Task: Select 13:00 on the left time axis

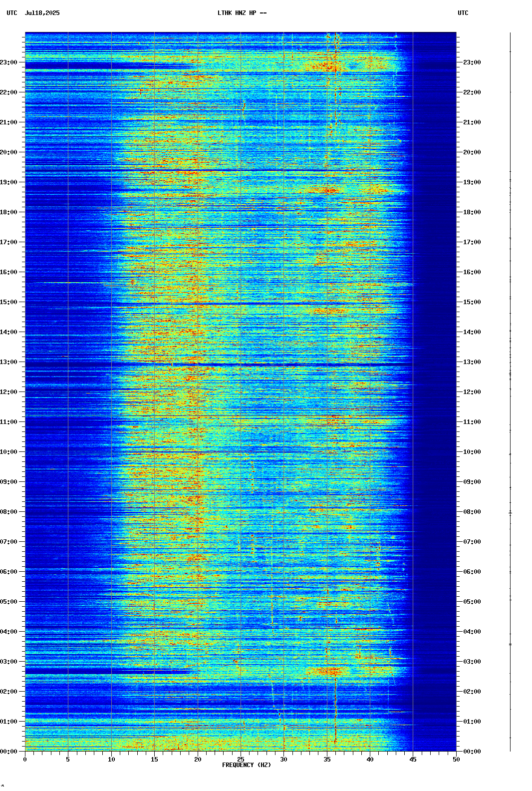Action: (8, 362)
